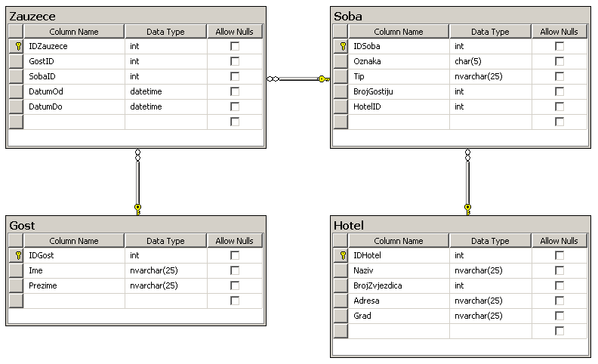
Task: Click Column Name header in Zauzece table
Action: click(74, 32)
